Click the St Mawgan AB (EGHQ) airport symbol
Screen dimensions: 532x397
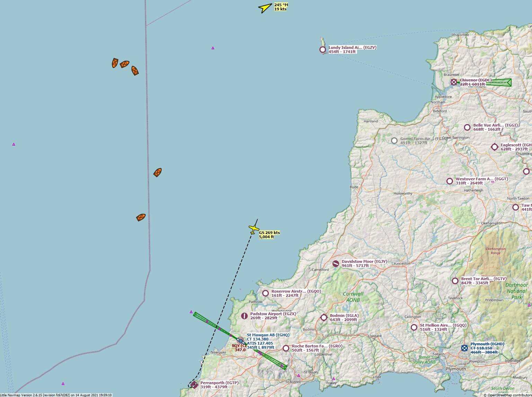tap(241, 341)
